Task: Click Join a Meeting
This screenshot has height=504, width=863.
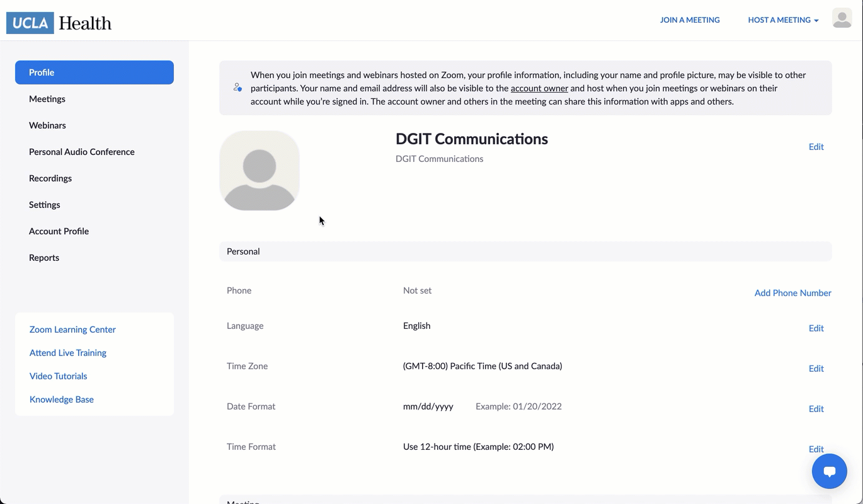Action: click(x=690, y=20)
